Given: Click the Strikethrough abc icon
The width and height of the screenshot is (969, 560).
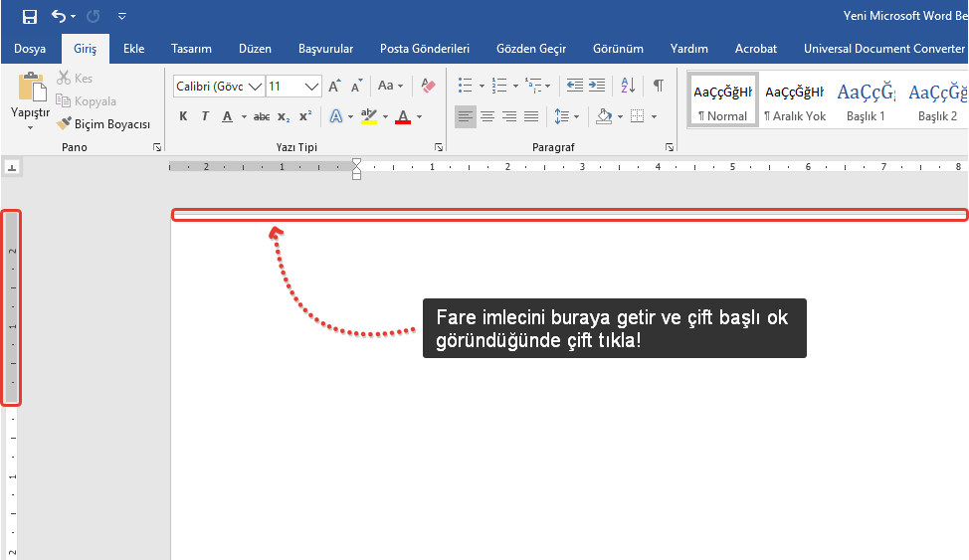Looking at the screenshot, I should pos(262,116).
